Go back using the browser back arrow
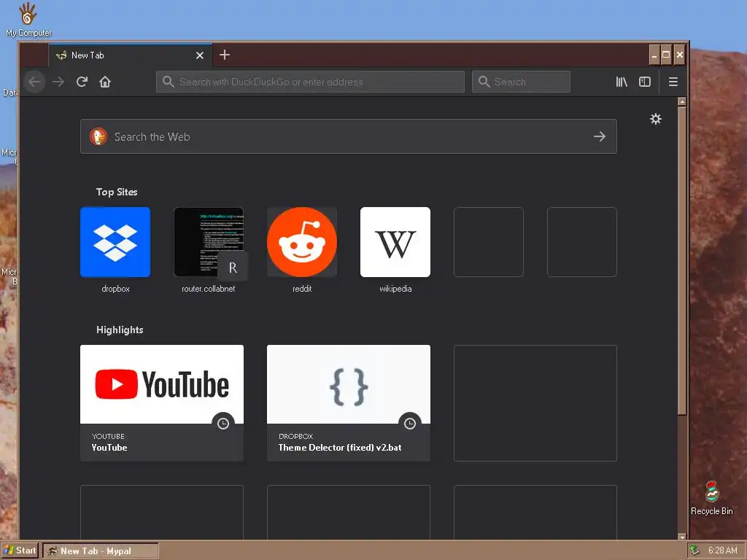 click(x=34, y=82)
